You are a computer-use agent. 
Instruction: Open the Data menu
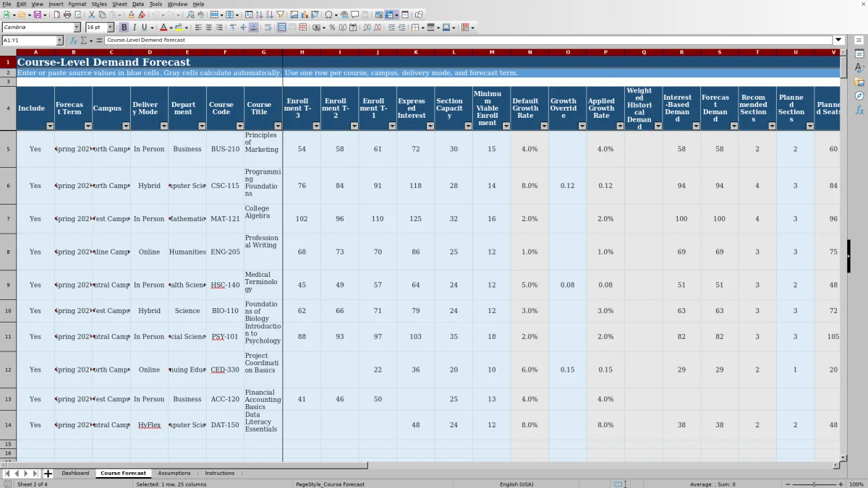137,4
